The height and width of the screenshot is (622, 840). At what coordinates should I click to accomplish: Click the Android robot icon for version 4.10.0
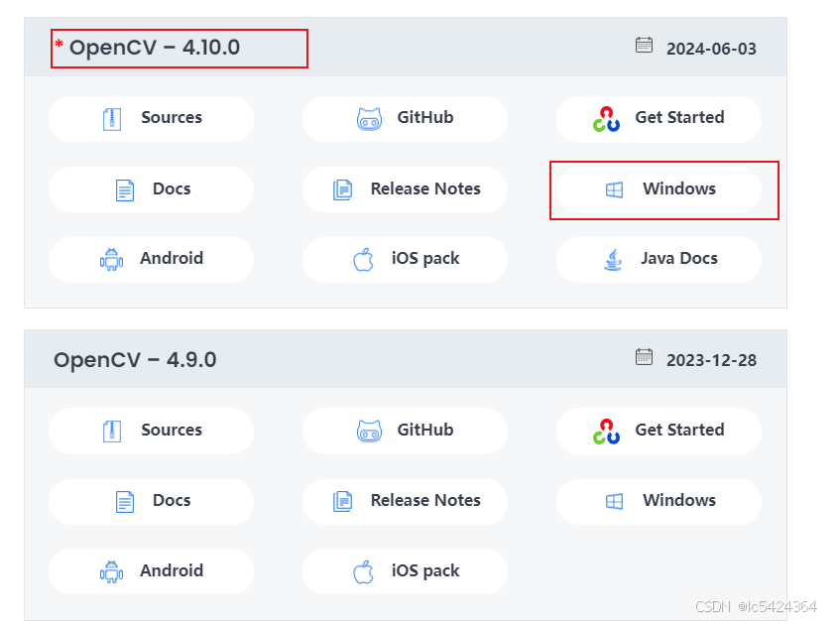tap(113, 259)
